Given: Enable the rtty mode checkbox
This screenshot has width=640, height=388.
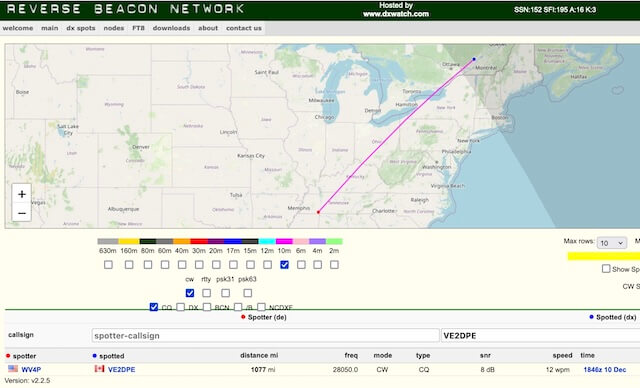Looking at the screenshot, I should [x=207, y=293].
